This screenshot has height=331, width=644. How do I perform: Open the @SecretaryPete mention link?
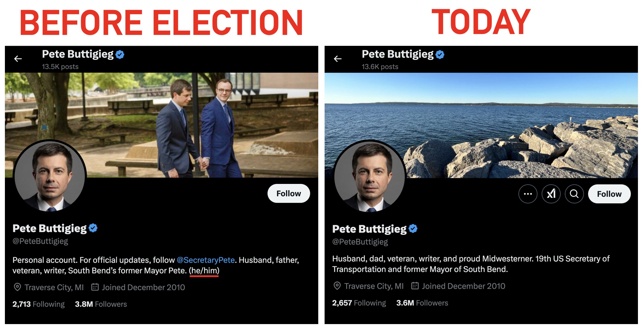click(206, 260)
